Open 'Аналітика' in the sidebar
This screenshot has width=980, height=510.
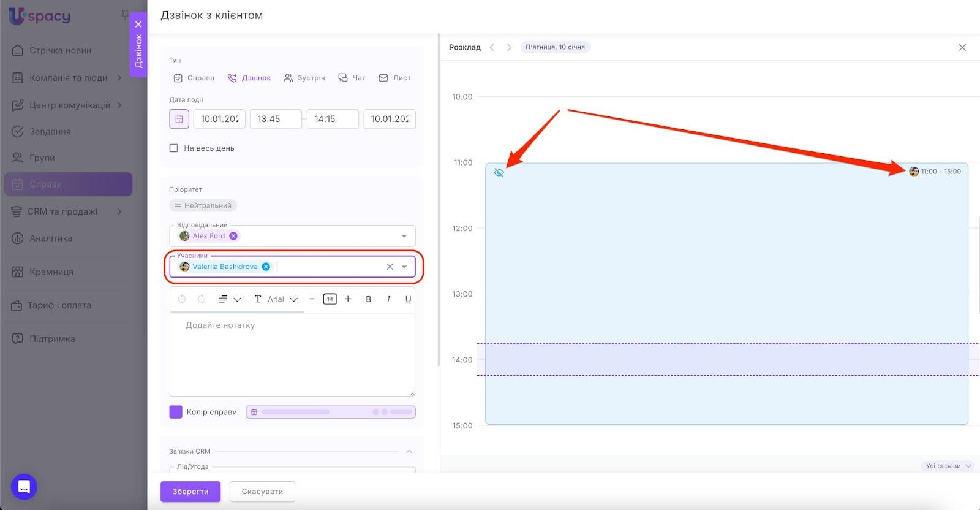(51, 238)
